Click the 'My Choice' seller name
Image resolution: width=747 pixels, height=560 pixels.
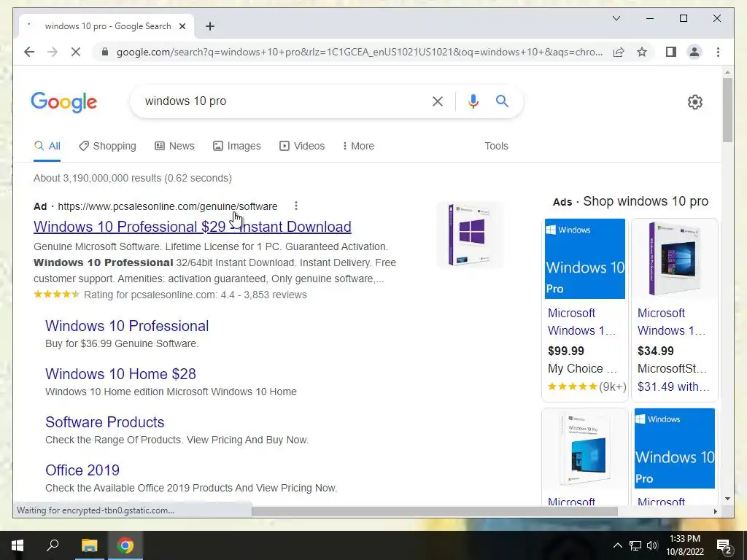(x=582, y=368)
